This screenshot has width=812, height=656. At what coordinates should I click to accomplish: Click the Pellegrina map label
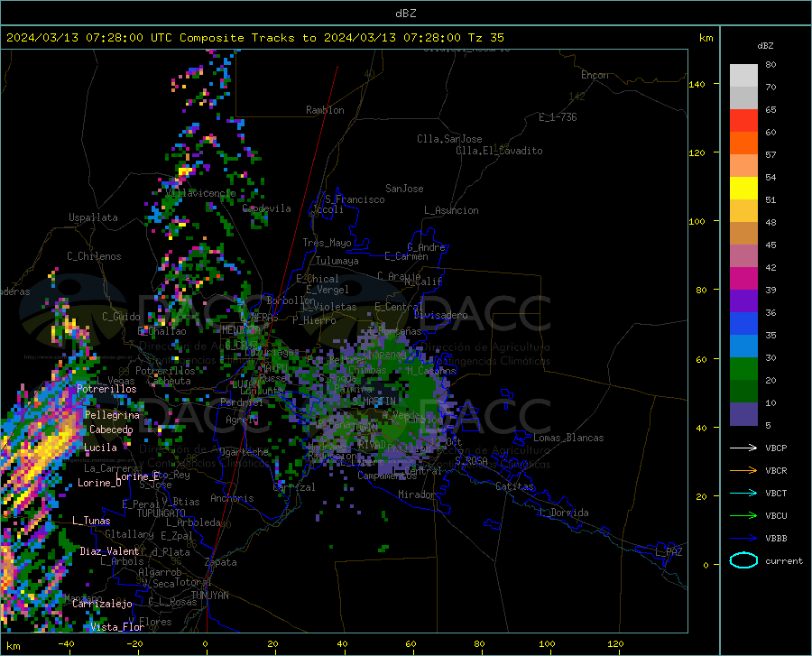(x=113, y=415)
